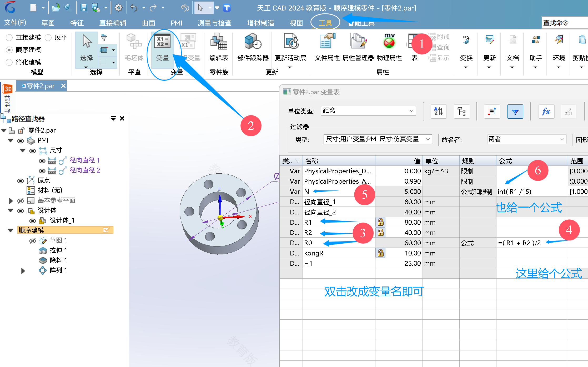Select the 简化建模 radio button

coord(9,62)
